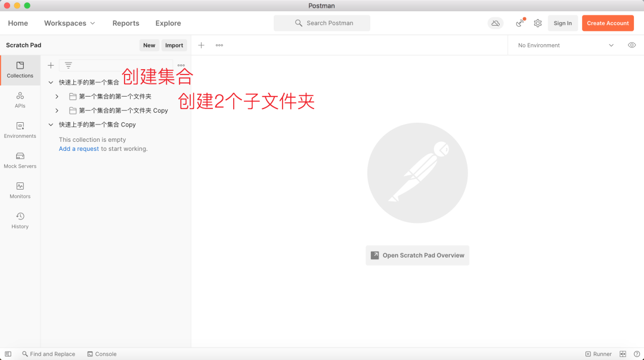Expand the 第一个集合的第一个文件夹 Copy folder
This screenshot has height=360, width=644.
[57, 110]
